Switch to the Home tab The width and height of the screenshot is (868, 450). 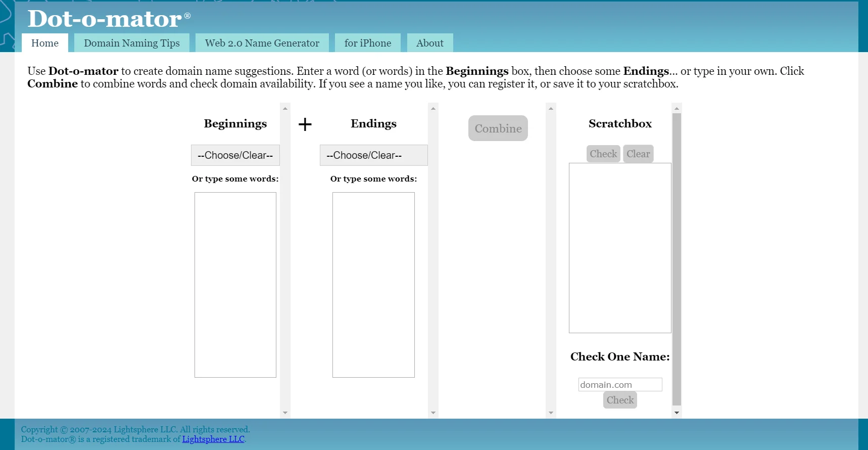click(x=45, y=43)
